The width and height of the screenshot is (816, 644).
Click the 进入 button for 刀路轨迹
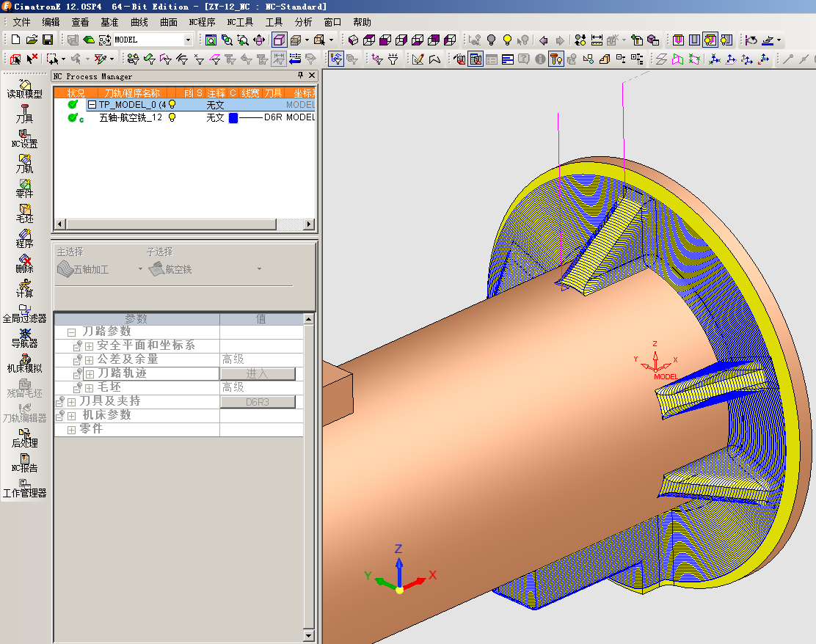(258, 373)
